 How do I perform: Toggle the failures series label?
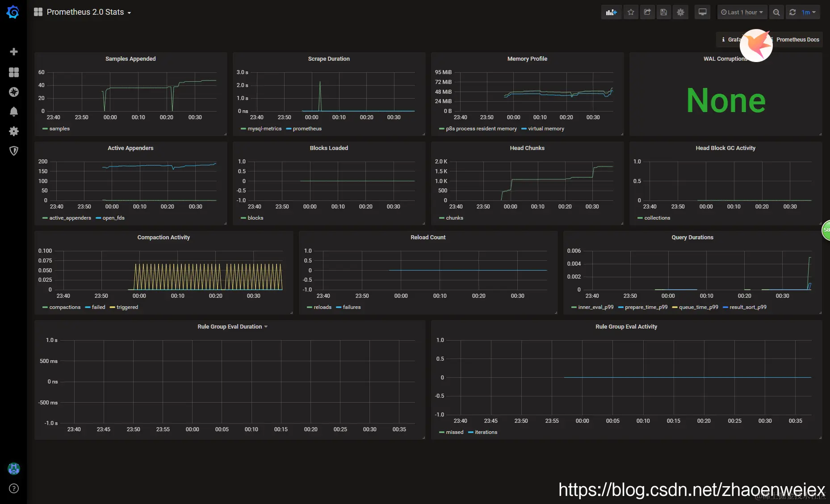[x=352, y=307]
